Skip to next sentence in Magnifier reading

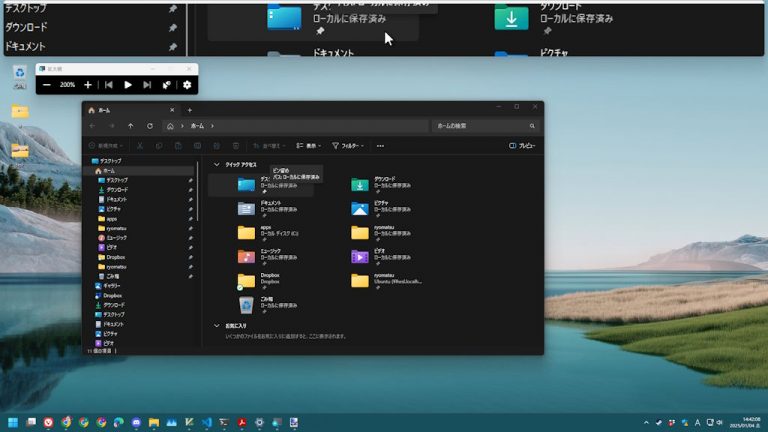coord(147,85)
